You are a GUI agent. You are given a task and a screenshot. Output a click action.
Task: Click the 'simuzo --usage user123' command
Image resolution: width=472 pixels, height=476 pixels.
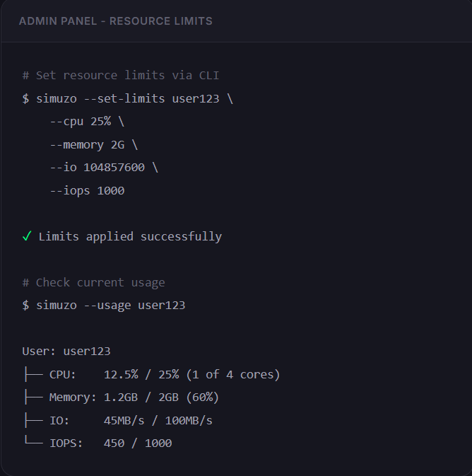point(104,306)
